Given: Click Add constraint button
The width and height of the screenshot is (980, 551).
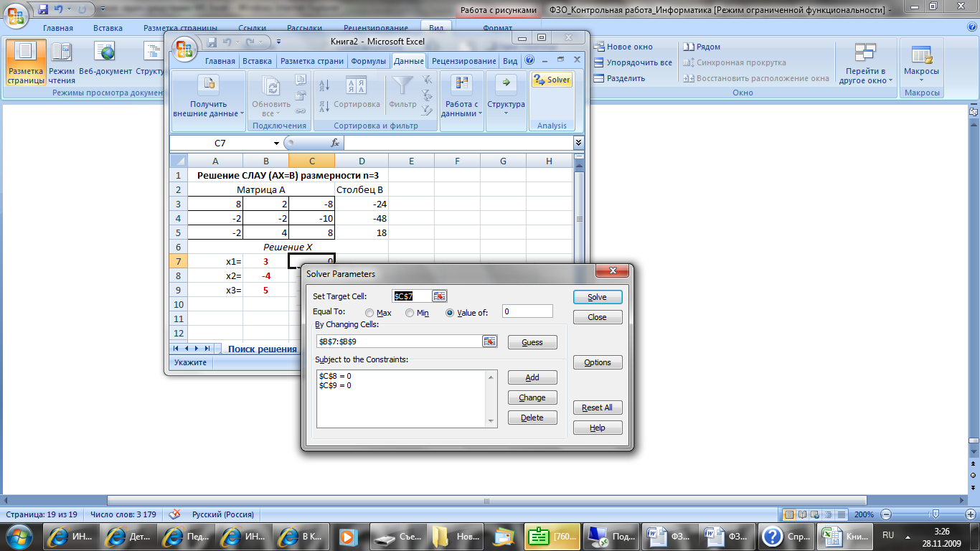Looking at the screenshot, I should click(532, 377).
